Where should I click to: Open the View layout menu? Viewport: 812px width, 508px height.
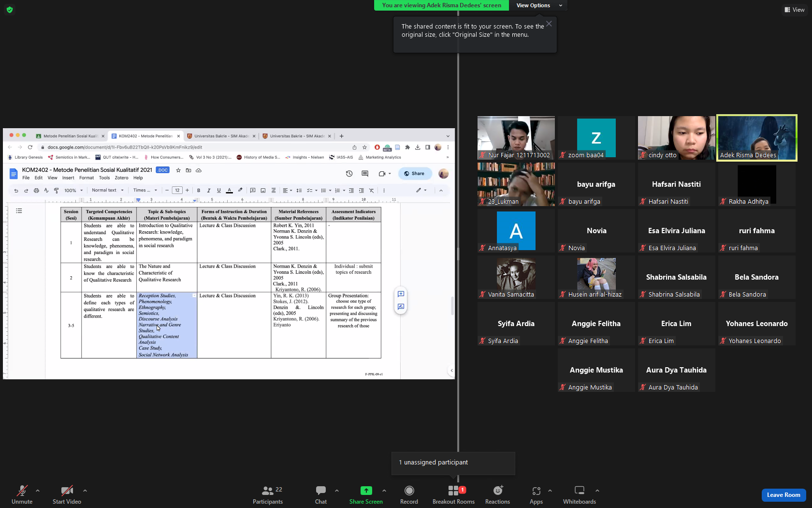(x=795, y=10)
